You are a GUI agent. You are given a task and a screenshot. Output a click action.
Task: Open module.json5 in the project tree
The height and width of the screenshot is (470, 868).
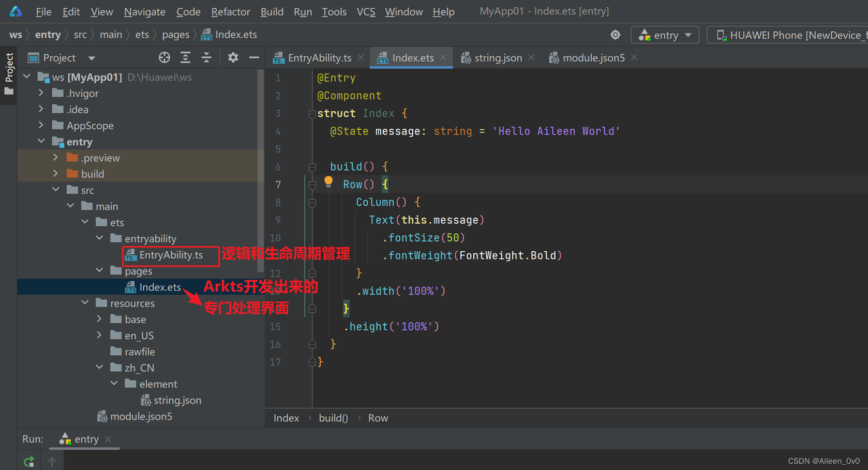pyautogui.click(x=141, y=416)
